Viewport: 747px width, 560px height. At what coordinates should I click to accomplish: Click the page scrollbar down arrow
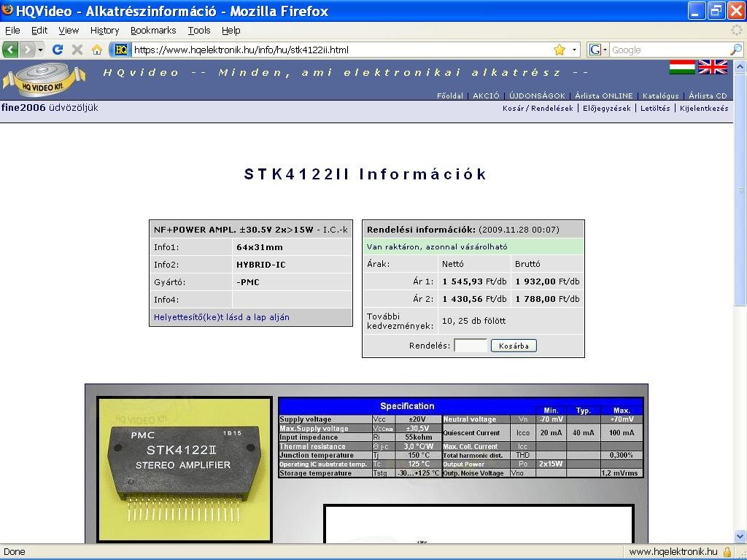coord(740,536)
